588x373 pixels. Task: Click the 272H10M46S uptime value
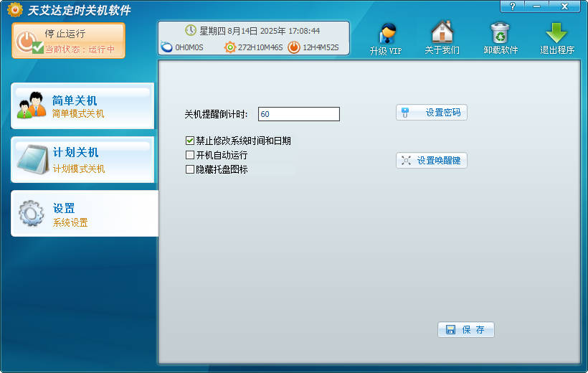pos(260,47)
